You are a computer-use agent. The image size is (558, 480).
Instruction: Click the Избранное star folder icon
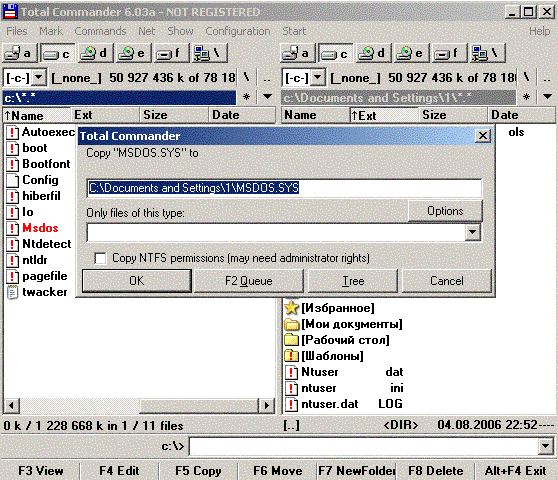point(291,308)
